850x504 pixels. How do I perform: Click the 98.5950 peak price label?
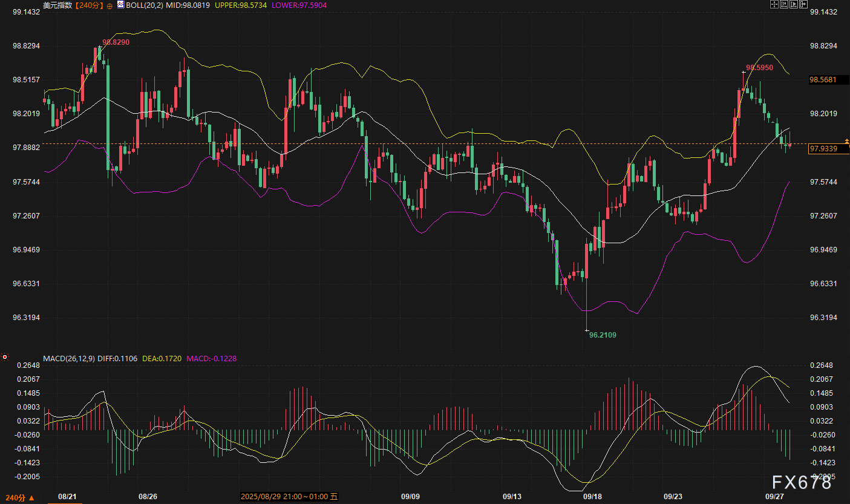759,68
